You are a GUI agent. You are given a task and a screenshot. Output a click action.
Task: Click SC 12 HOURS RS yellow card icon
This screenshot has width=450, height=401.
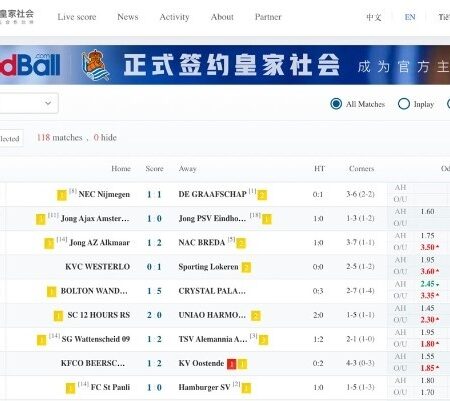[58, 316]
